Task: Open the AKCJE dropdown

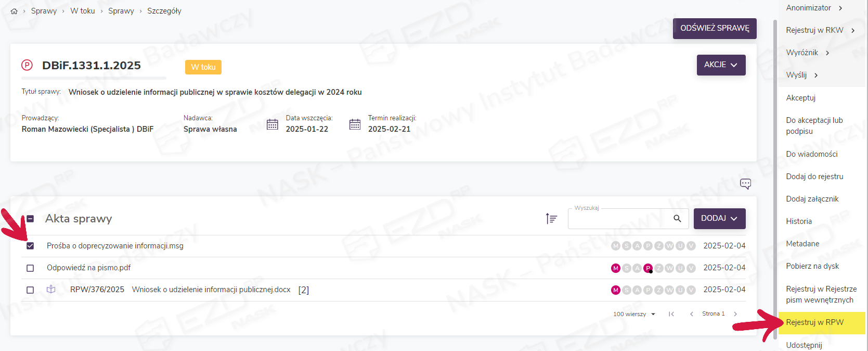Action: click(x=721, y=65)
